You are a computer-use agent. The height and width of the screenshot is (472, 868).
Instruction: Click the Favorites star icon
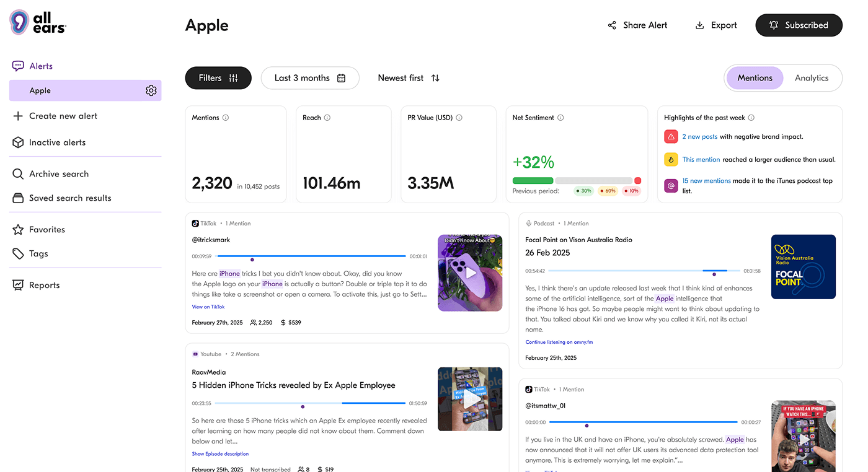click(x=18, y=230)
